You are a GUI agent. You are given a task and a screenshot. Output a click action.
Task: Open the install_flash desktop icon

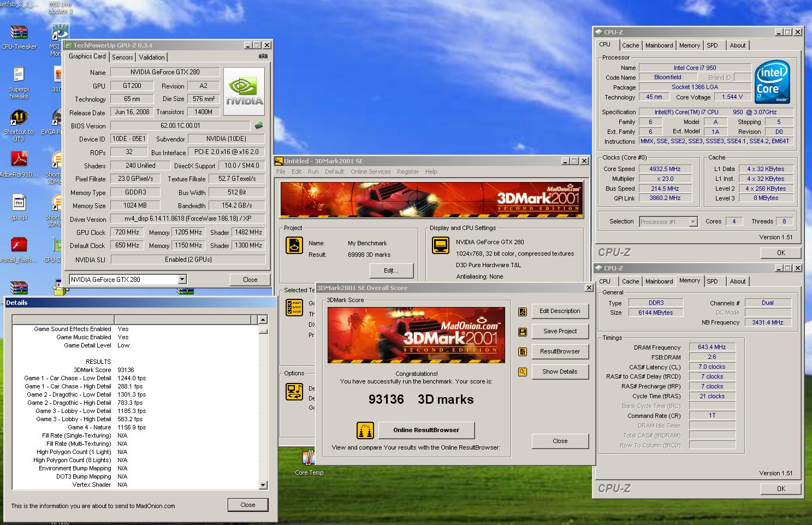tap(19, 245)
